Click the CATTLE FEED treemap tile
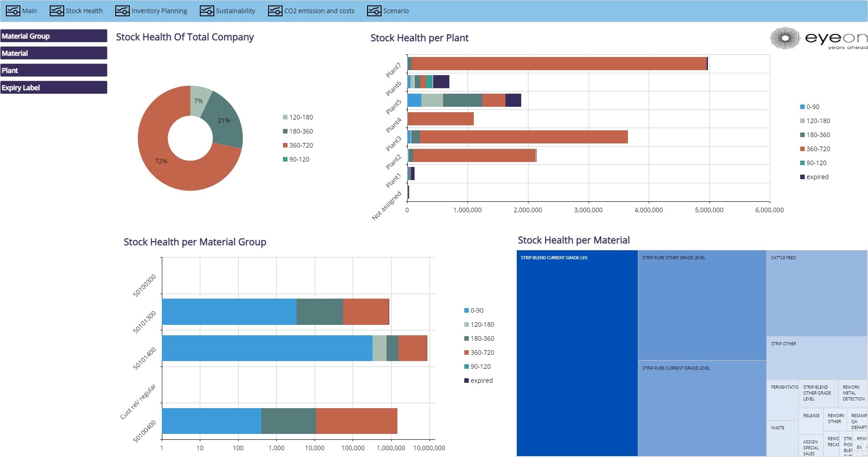The height and width of the screenshot is (457, 868). pos(816,293)
